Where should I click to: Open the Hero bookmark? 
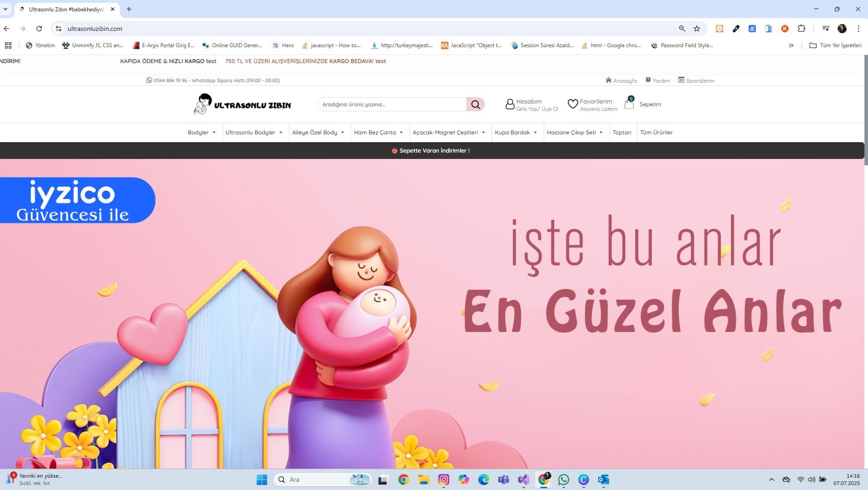click(x=283, y=45)
